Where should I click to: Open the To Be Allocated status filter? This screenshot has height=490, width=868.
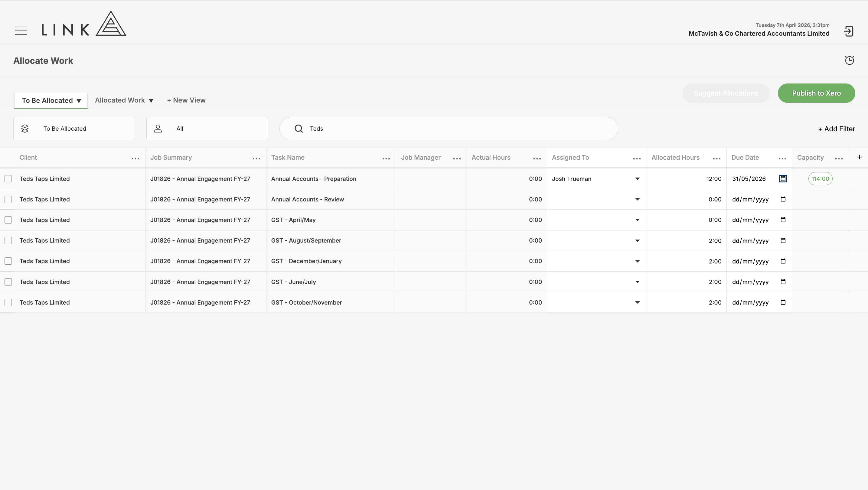click(74, 129)
